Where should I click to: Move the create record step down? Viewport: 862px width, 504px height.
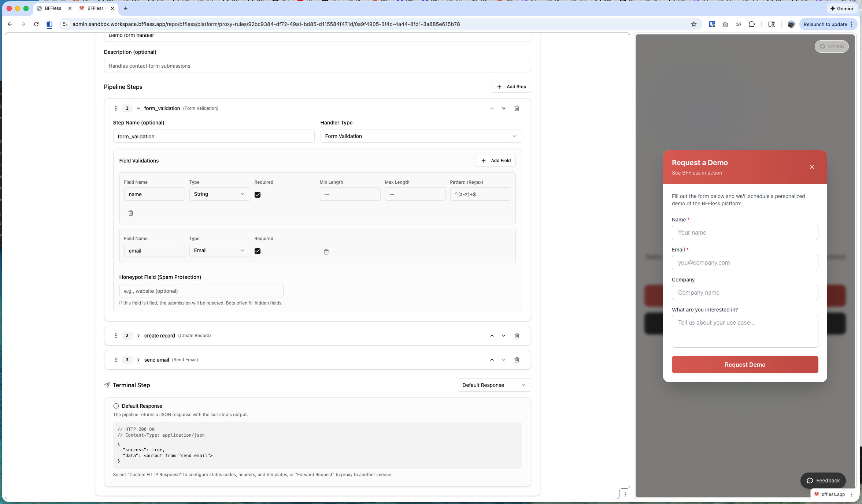[504, 336]
